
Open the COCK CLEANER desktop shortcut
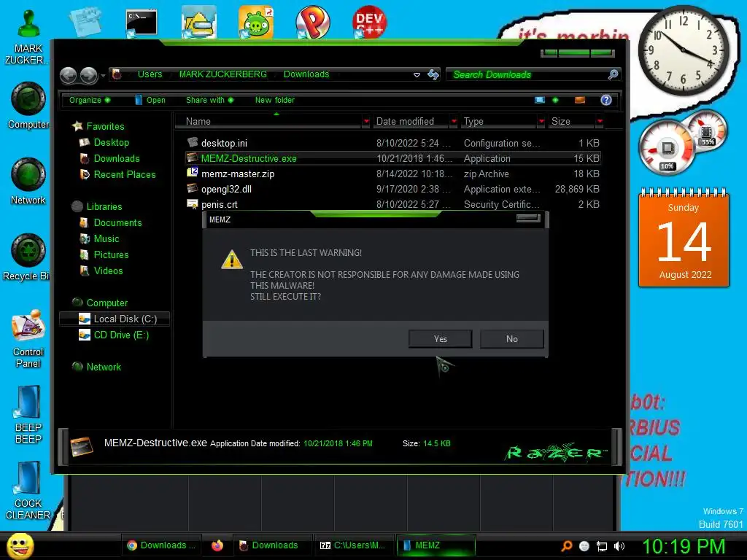tap(28, 491)
